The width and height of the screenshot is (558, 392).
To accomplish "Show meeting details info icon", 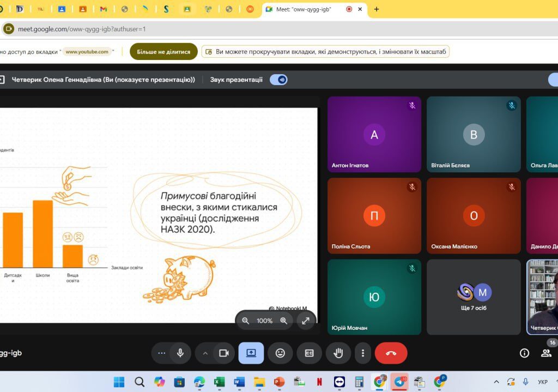I will click(524, 353).
